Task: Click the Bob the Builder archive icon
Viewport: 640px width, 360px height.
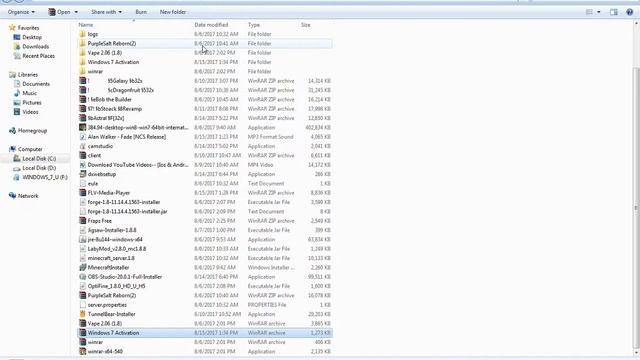Action: click(82, 100)
